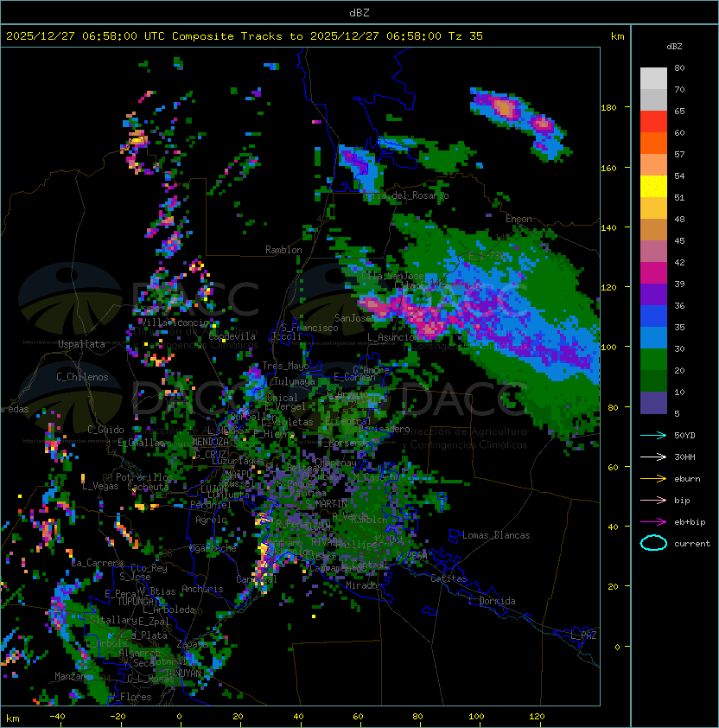Select the purple swatch below 39
The image size is (719, 728).
click(x=653, y=294)
